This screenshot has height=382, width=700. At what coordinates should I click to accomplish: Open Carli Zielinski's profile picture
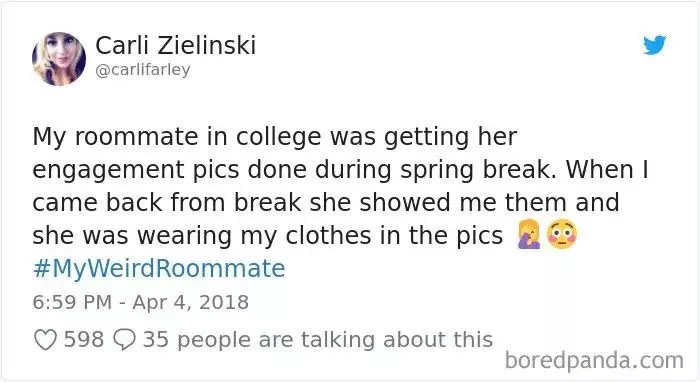58,58
